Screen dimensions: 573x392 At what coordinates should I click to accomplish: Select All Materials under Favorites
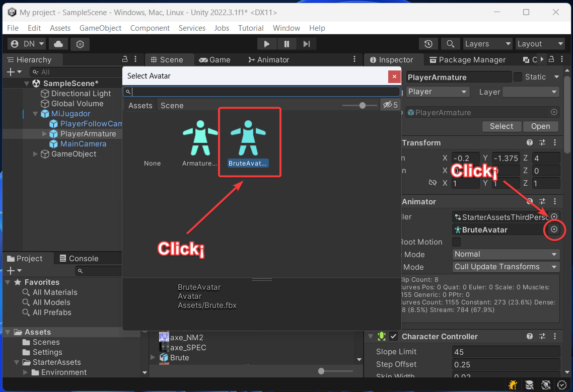(55, 292)
